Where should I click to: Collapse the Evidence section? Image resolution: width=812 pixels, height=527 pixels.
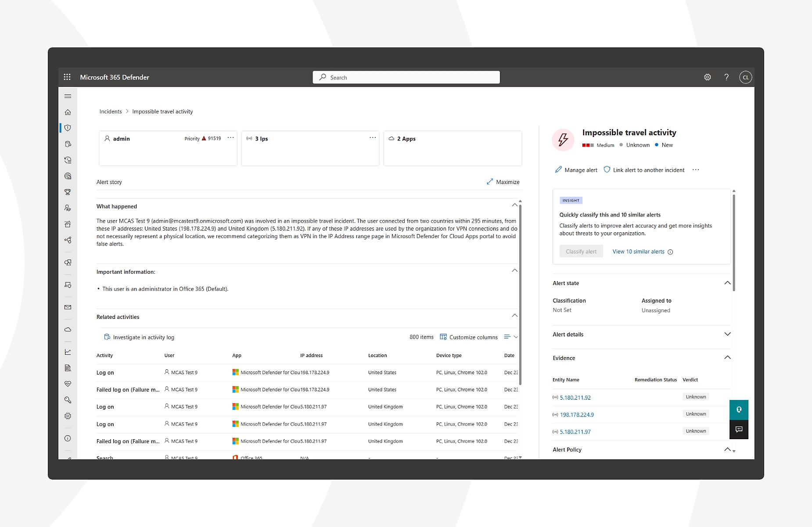click(727, 357)
